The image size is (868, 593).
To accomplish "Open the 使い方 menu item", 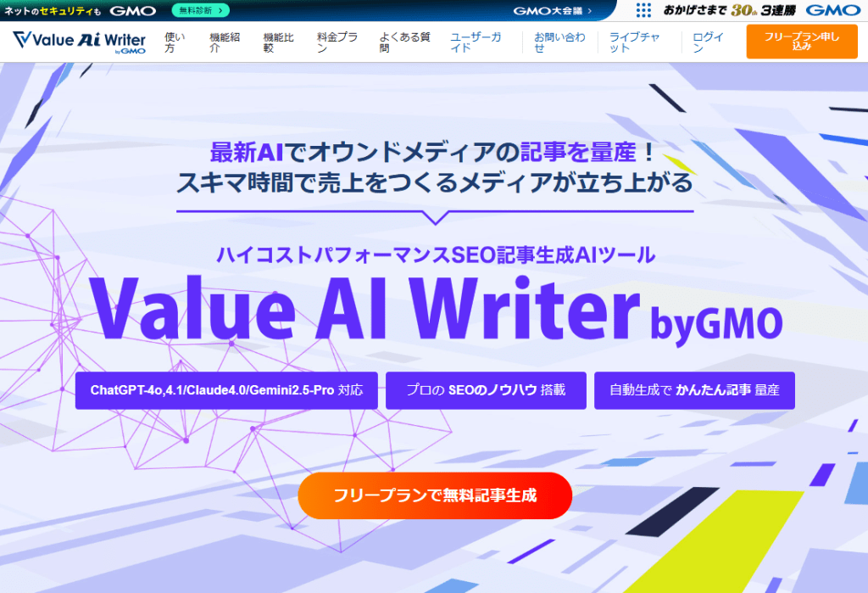I will coord(175,42).
